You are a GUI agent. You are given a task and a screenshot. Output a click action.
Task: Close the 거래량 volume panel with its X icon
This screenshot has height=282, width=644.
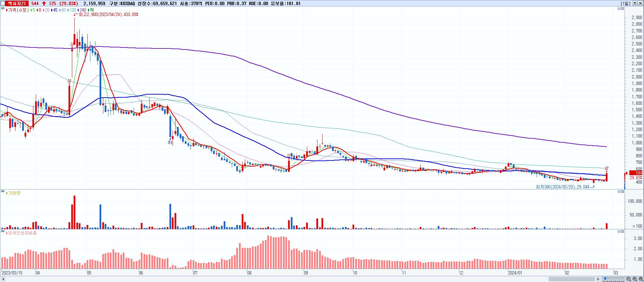[x=623, y=192]
